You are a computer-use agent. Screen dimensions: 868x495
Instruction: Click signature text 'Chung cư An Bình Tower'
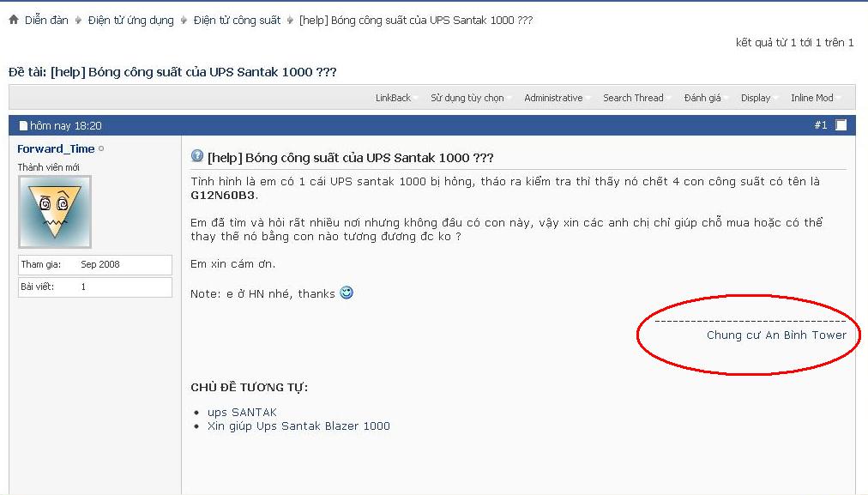click(x=776, y=335)
